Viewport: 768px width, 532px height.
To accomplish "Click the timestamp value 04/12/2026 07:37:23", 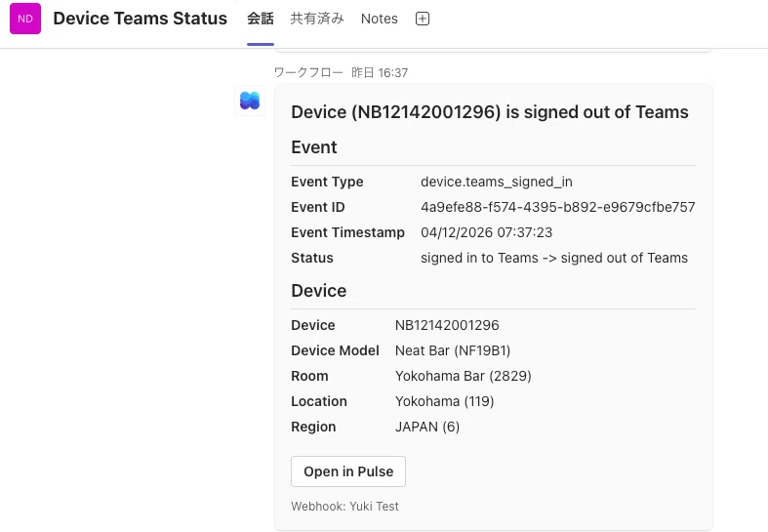I will (486, 232).
